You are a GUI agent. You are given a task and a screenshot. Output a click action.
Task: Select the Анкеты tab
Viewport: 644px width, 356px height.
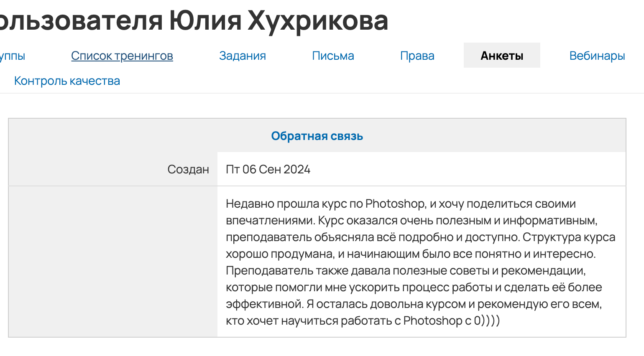coord(501,55)
